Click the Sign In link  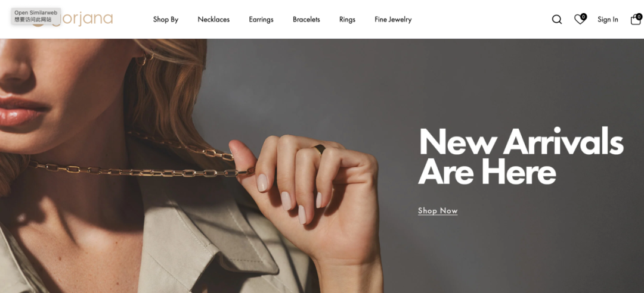pyautogui.click(x=608, y=19)
